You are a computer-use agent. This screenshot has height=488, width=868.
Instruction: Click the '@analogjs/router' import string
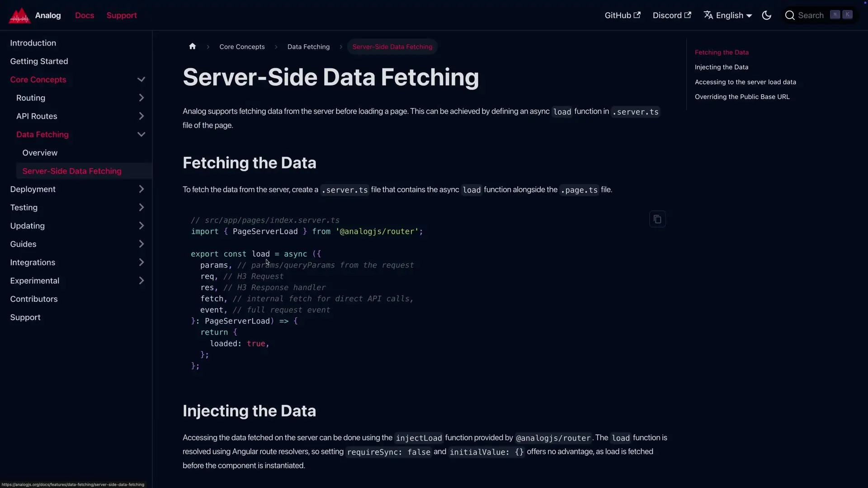click(x=377, y=232)
